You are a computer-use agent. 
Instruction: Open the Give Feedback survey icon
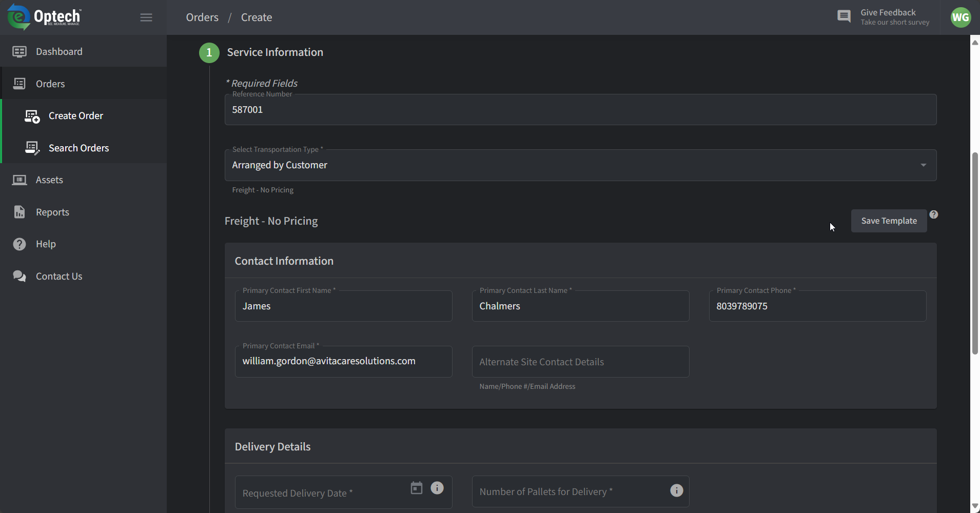(844, 16)
